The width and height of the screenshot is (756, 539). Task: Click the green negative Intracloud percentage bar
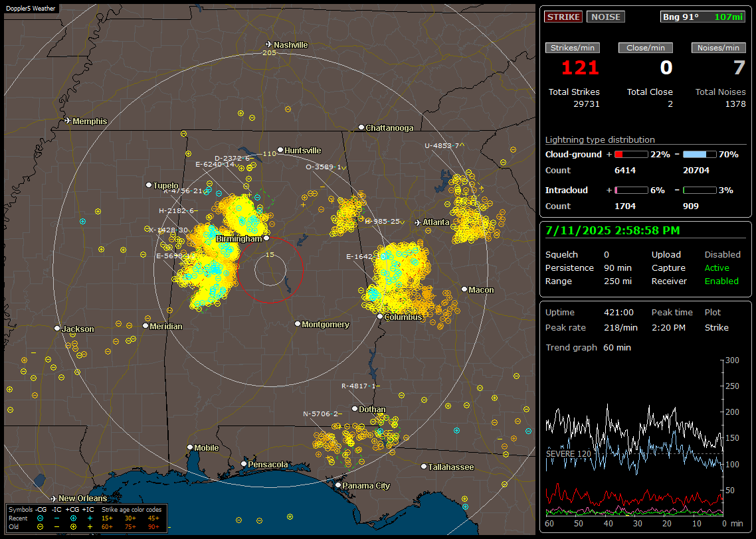[700, 191]
